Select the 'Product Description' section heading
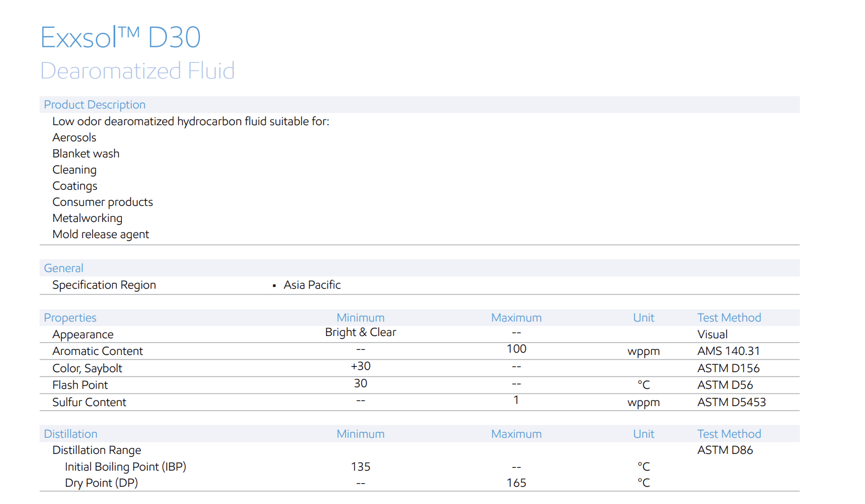 [x=95, y=105]
